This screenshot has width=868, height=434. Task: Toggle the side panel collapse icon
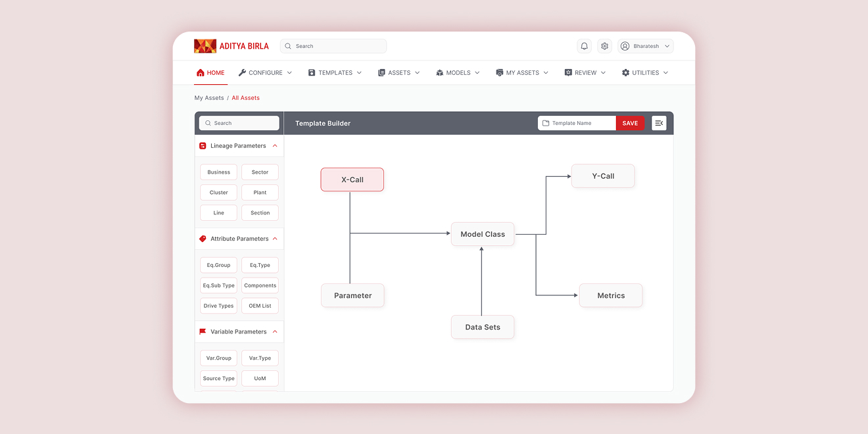(659, 123)
